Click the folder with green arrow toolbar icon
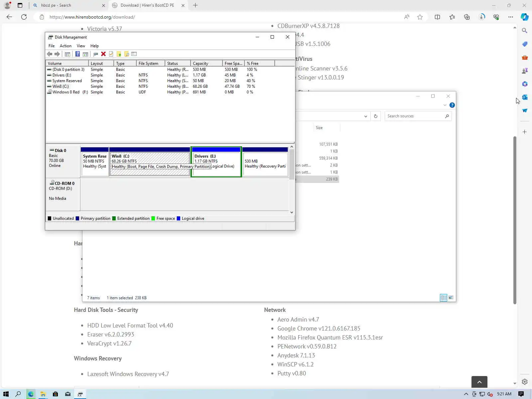The width and height of the screenshot is (532, 399). 119,54
